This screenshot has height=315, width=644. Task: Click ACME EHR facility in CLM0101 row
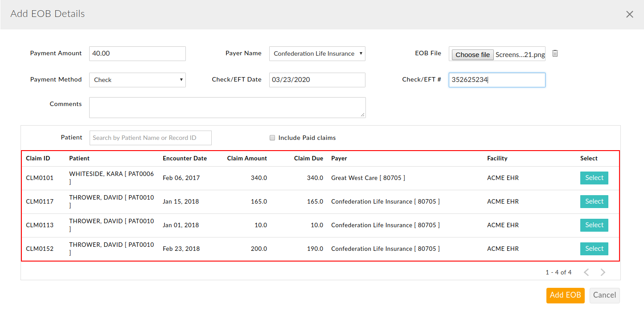coord(503,178)
